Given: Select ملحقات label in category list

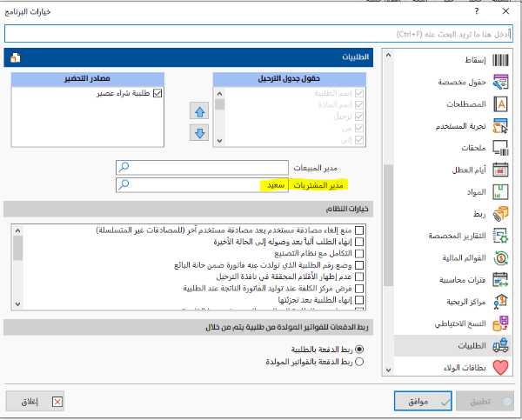Looking at the screenshot, I should [x=473, y=148].
